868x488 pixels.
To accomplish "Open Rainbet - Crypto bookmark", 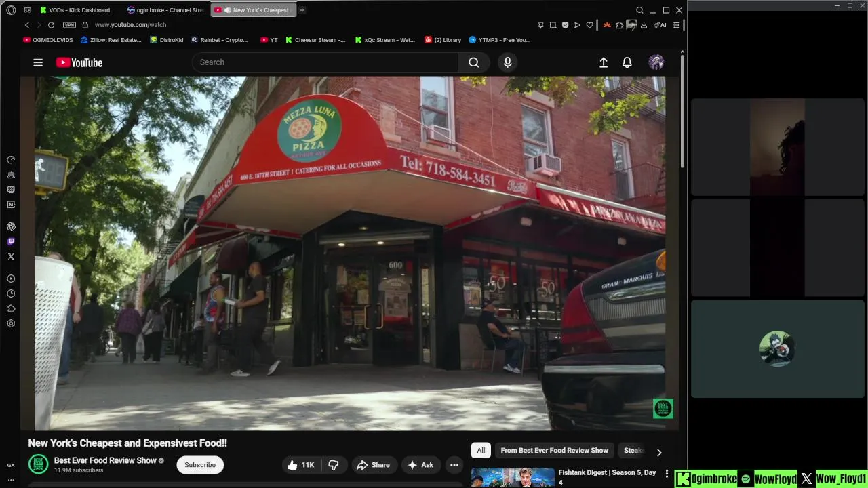I will 219,40.
